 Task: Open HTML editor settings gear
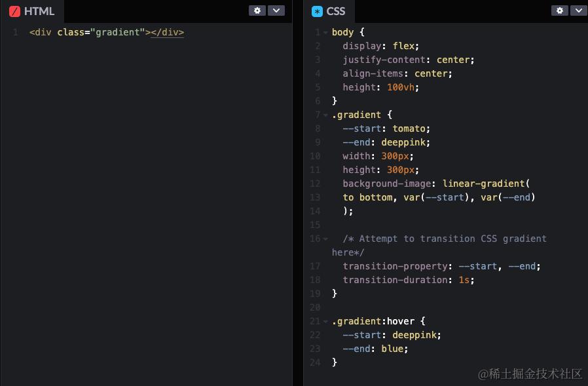257,10
